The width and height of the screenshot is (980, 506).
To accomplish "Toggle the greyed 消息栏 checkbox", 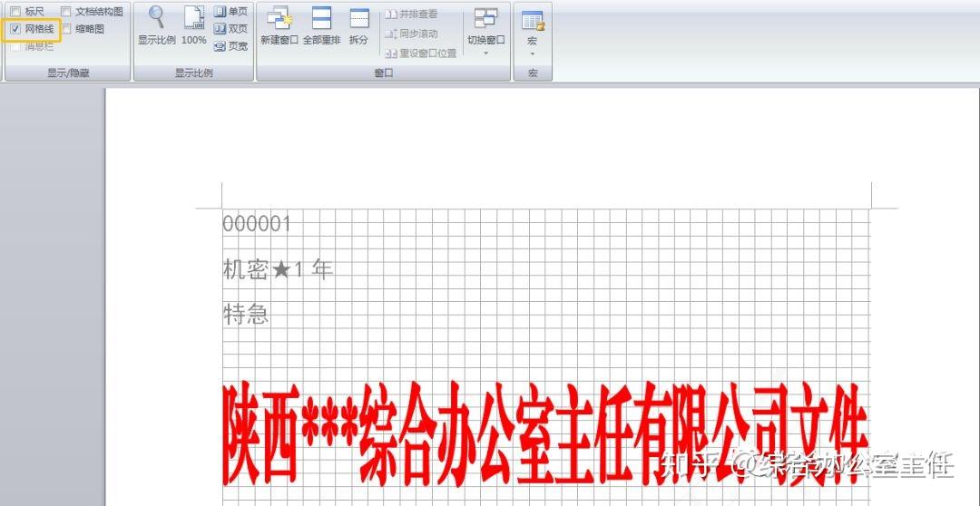I will [x=15, y=46].
